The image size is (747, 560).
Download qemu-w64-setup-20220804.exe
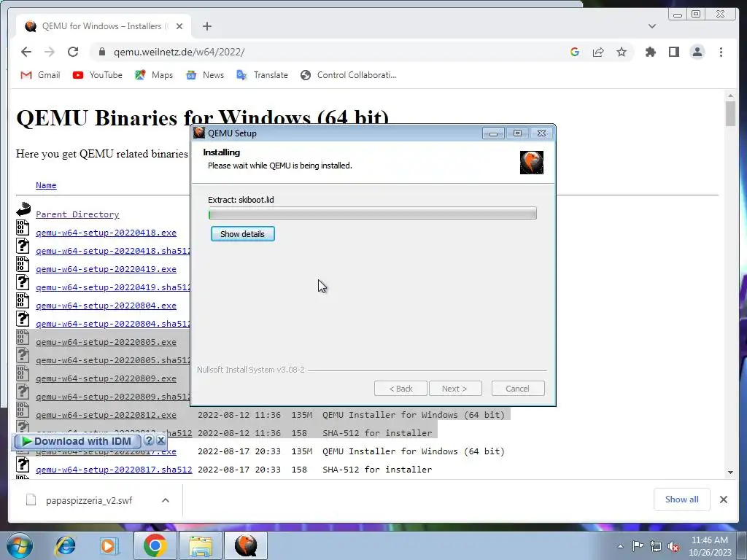coord(107,306)
